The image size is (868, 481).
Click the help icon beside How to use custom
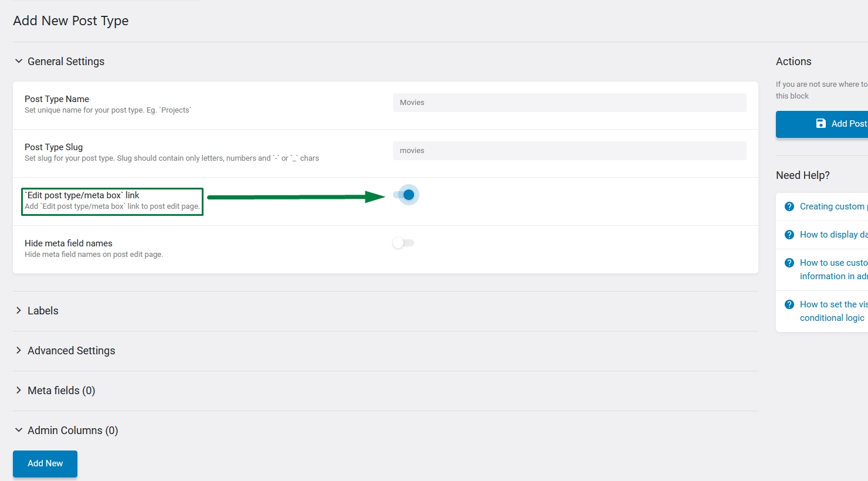tap(789, 263)
